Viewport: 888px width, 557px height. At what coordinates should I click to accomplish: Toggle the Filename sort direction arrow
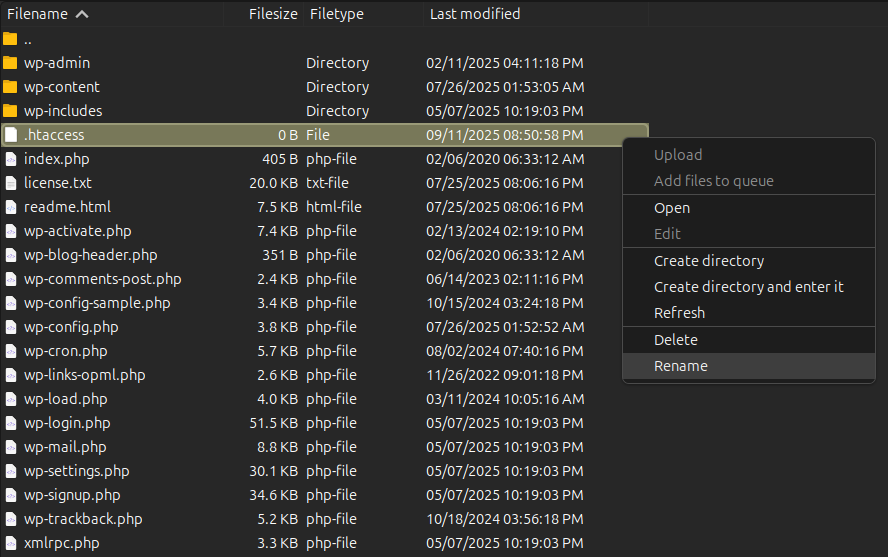click(x=82, y=14)
